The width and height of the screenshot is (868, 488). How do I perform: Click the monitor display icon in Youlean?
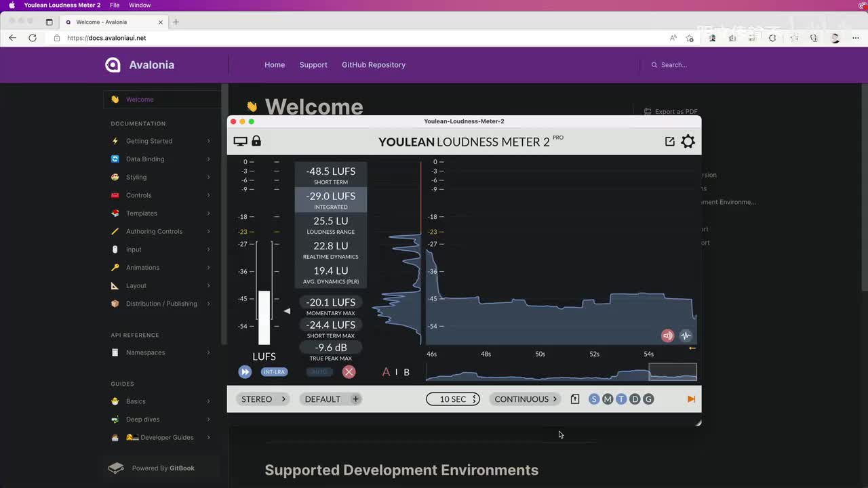pyautogui.click(x=240, y=141)
